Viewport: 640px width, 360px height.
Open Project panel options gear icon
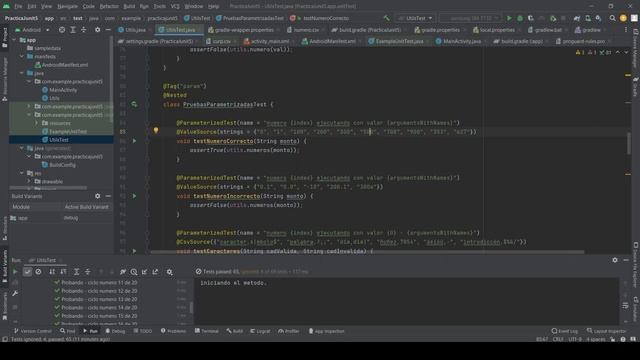click(97, 30)
